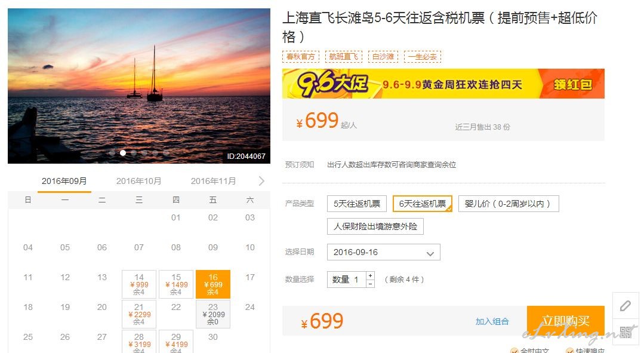
Task: Select 6天往返机票 product type
Action: point(422,204)
